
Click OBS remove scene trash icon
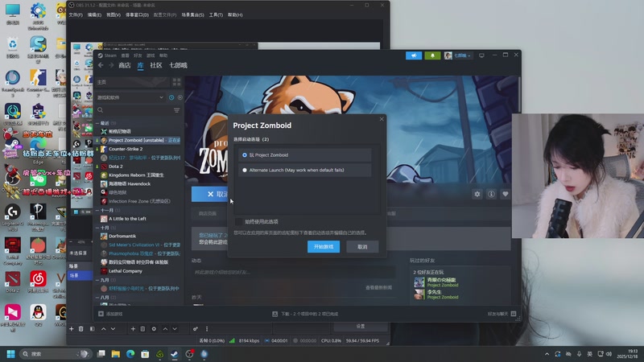tap(81, 329)
